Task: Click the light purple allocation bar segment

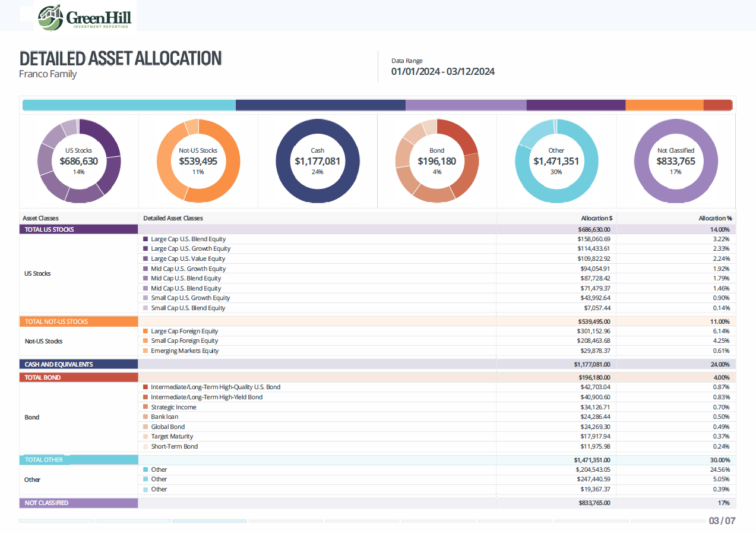Action: tap(466, 105)
